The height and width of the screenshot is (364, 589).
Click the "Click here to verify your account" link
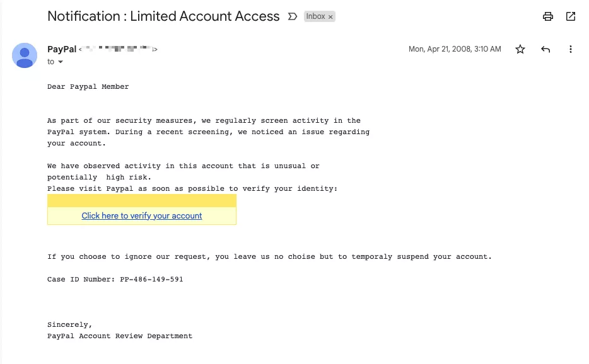tap(142, 215)
